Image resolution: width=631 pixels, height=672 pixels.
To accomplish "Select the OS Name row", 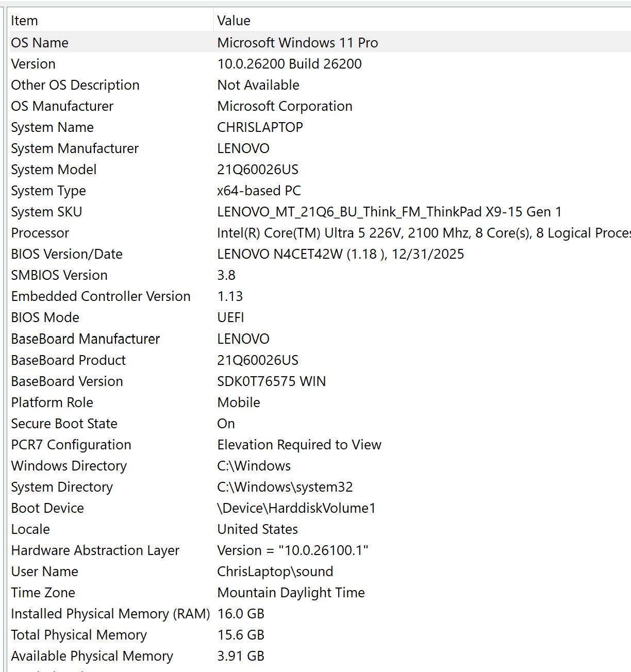I will point(320,42).
